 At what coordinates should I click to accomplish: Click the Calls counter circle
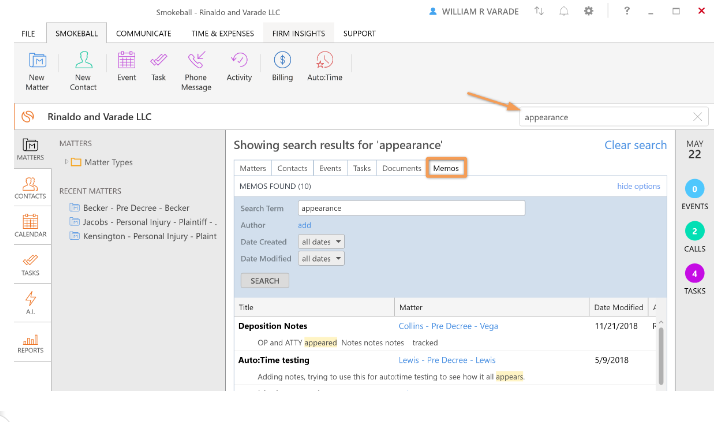point(694,231)
